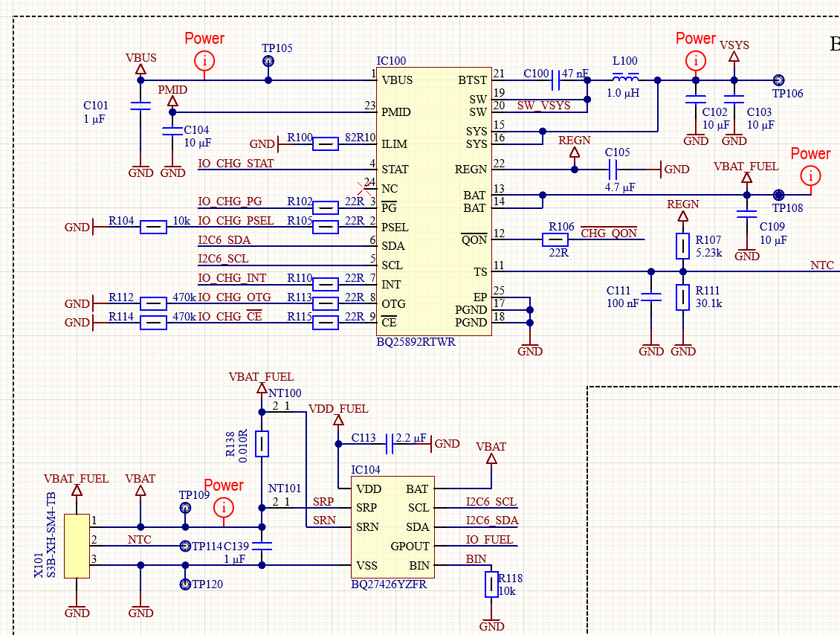Viewport: 840px width, 635px height.
Task: Click the no-connect cross at NC pin 24
Action: [364, 189]
